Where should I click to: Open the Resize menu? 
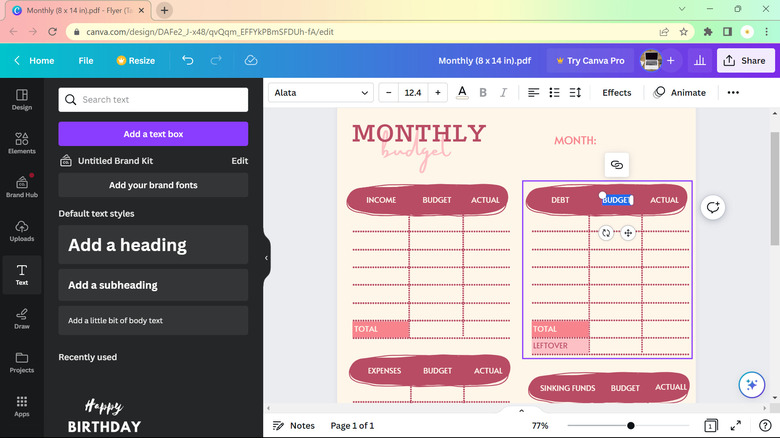pos(135,61)
